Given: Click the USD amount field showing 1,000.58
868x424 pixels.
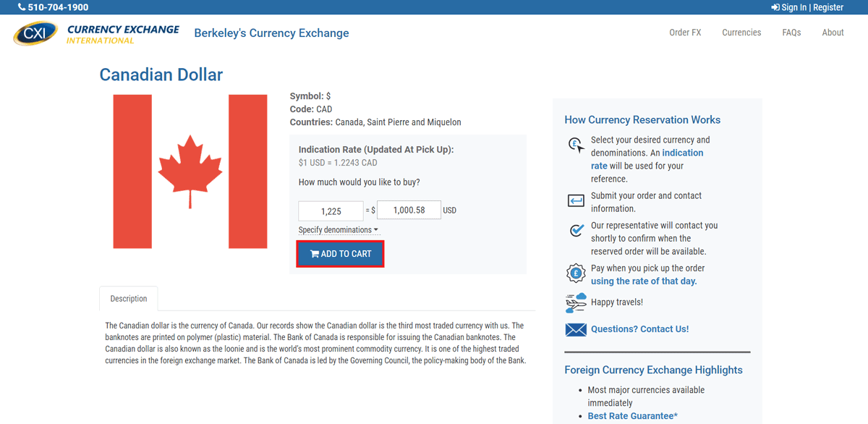Looking at the screenshot, I should tap(409, 210).
